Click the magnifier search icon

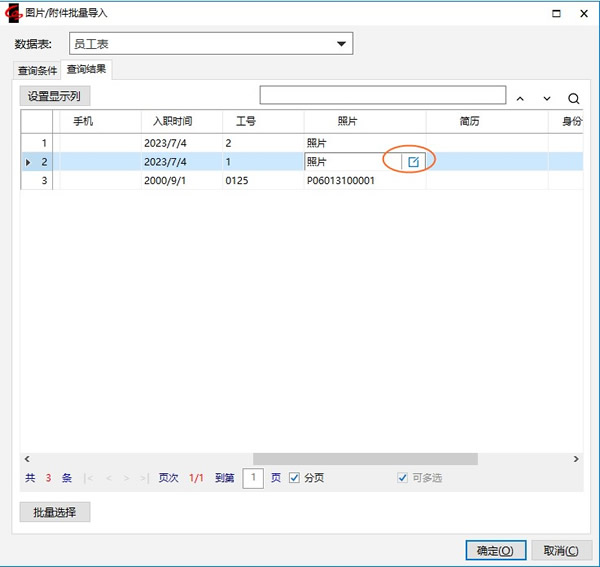coord(574,98)
